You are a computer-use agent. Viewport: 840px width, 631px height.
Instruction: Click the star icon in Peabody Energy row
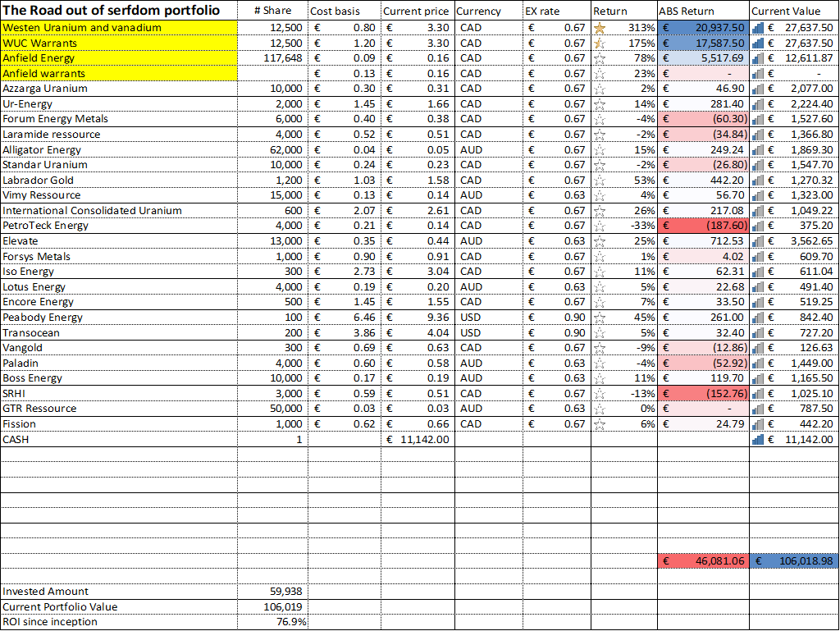[600, 318]
